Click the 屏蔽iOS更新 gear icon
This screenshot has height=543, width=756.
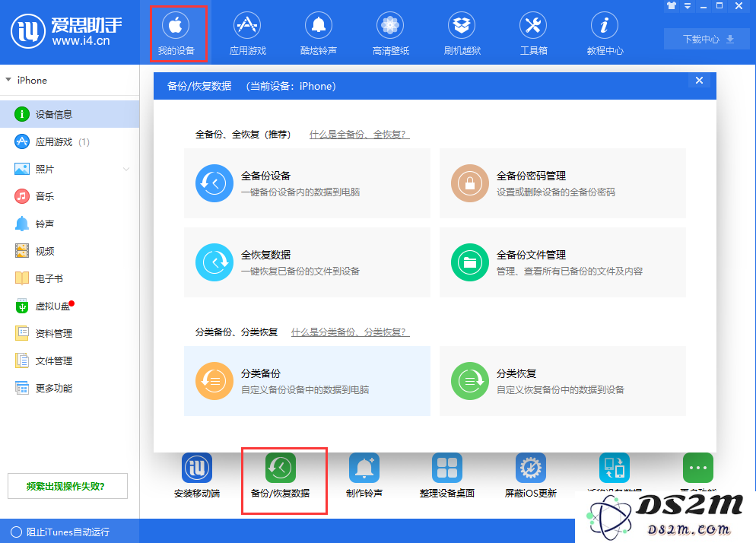tap(531, 468)
